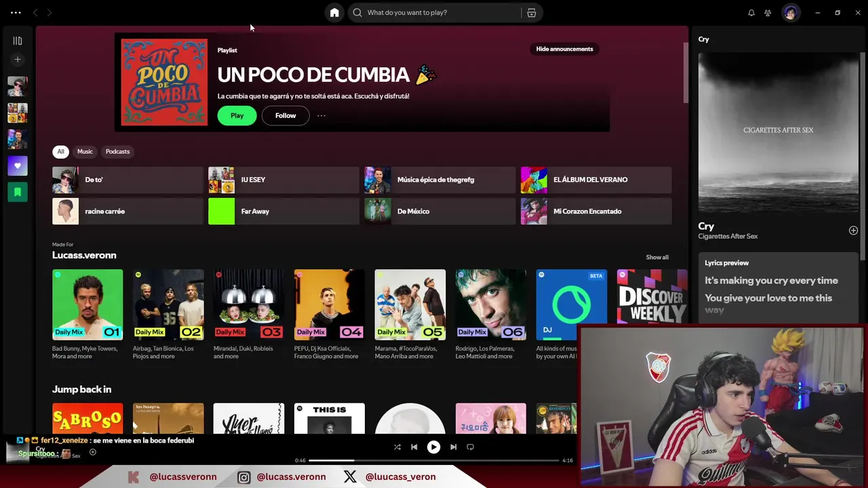Click UN POCO DE CUMBIA cover art

pos(164,82)
